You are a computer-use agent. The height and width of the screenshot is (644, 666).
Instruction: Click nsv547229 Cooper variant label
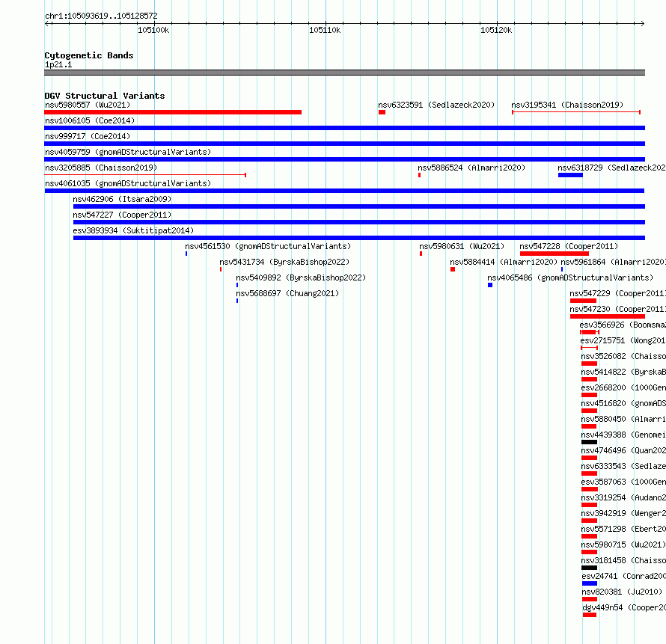click(x=617, y=293)
